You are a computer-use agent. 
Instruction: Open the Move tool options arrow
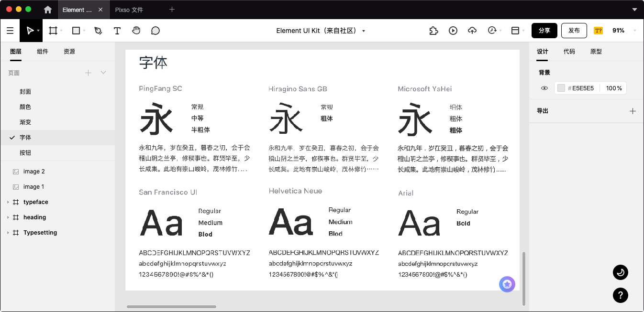point(38,31)
